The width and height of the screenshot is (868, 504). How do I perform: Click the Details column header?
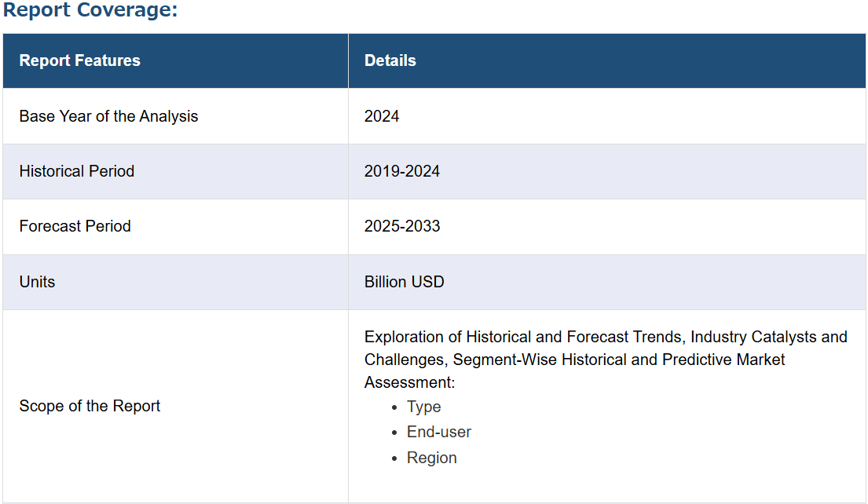(390, 60)
